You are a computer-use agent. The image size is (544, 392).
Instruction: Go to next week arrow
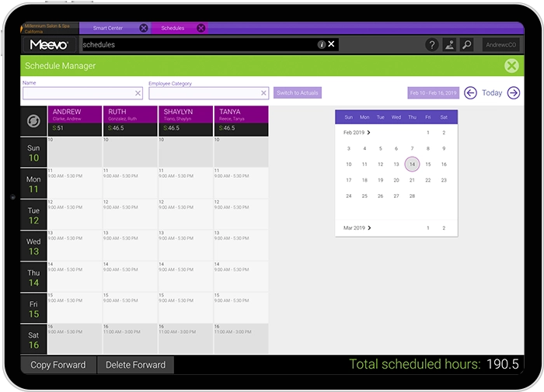pos(513,93)
